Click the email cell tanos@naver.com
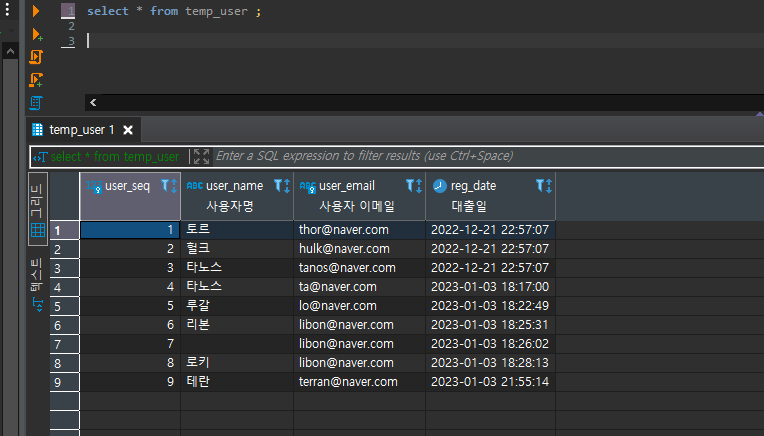The width and height of the screenshot is (764, 436). coord(360,267)
